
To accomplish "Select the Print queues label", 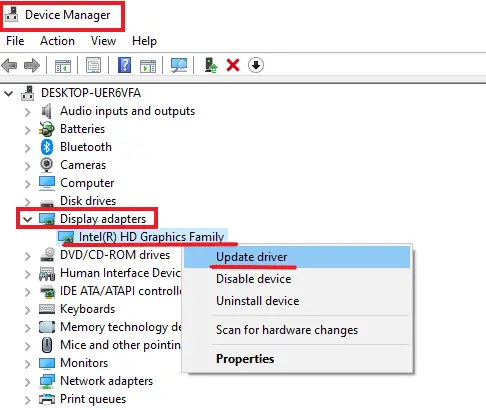I will tap(93, 399).
